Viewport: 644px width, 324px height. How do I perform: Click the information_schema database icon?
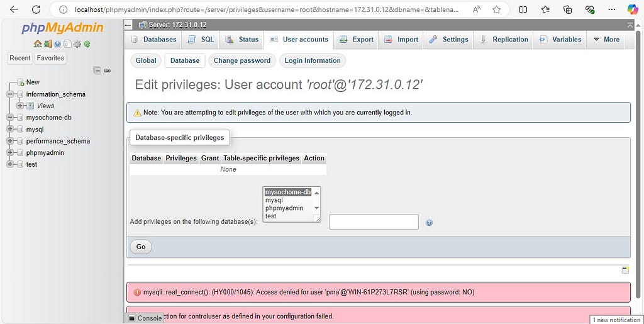(20, 94)
